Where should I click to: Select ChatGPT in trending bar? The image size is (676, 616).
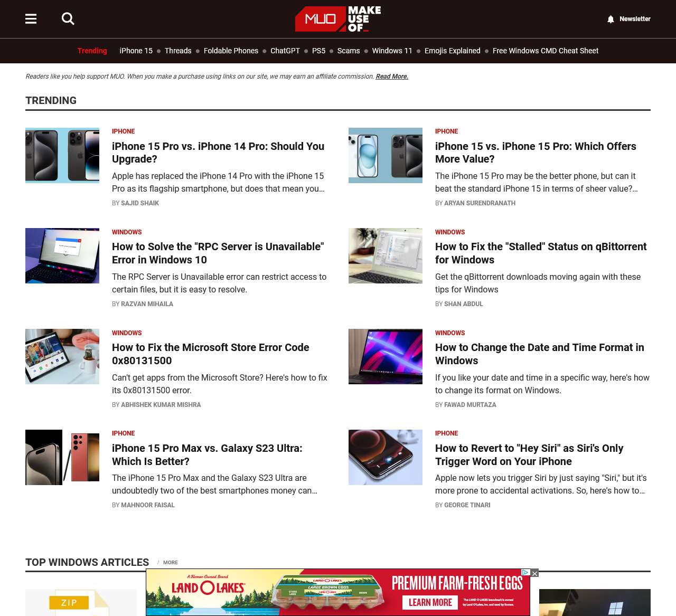coord(285,51)
